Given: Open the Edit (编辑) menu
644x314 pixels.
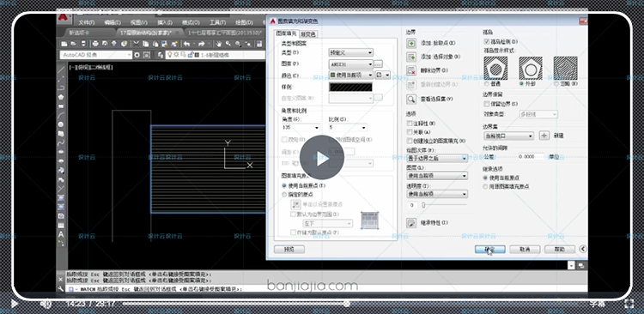Looking at the screenshot, I should coord(112,22).
